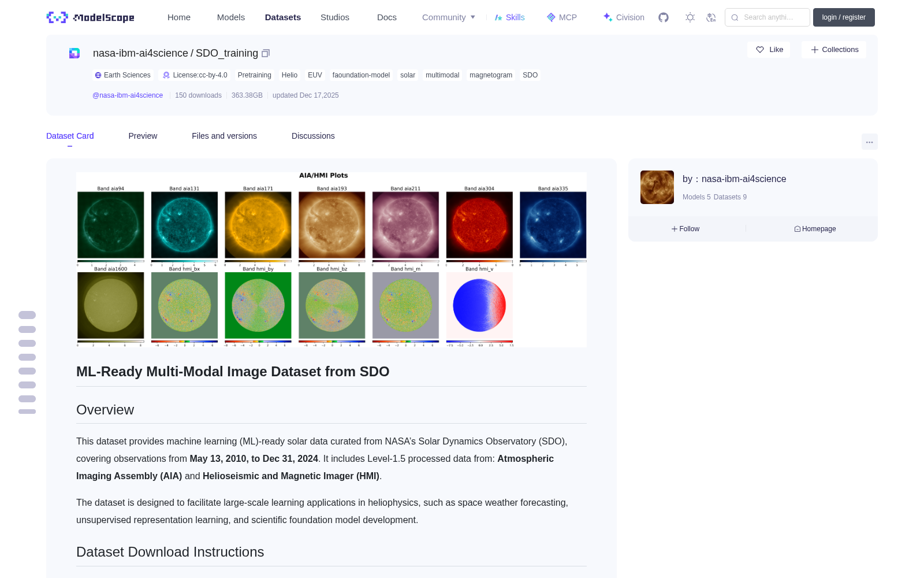Screen dimensions: 924x578
Task: Open the three-dot more options menu
Action: click(870, 142)
